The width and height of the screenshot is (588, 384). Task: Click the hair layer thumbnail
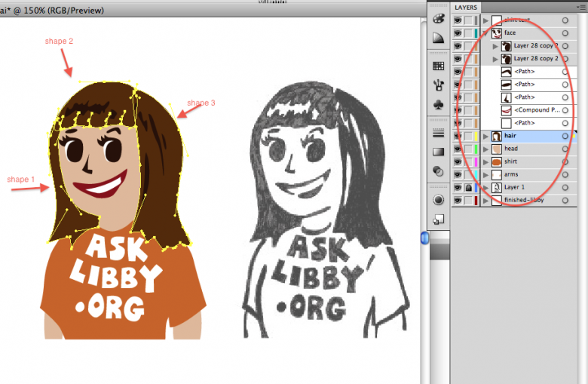[x=497, y=137]
